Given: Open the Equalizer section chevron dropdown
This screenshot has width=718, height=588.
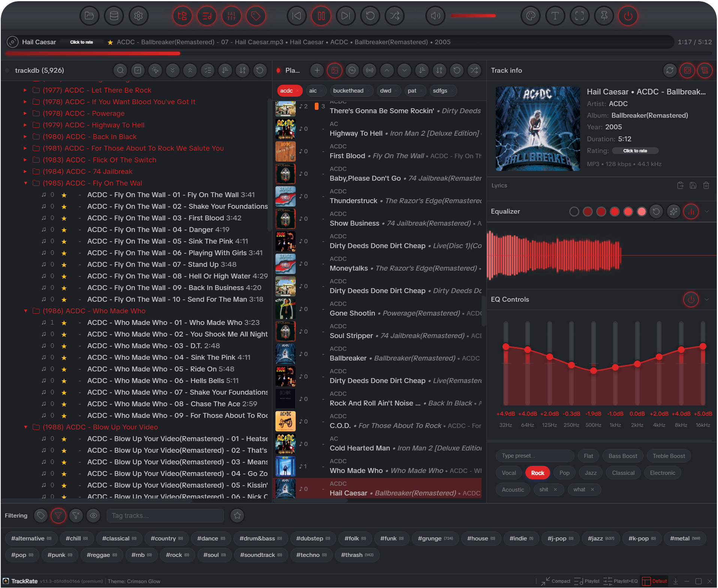Looking at the screenshot, I should [707, 211].
